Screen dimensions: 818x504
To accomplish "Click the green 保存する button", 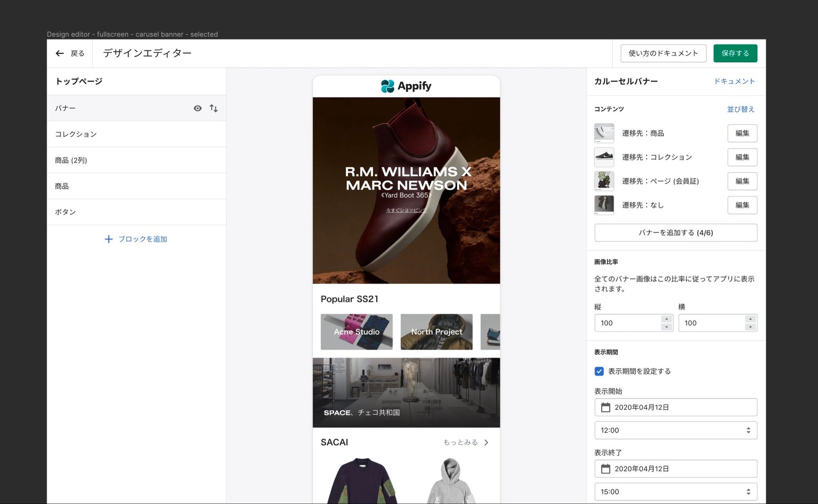I will 735,53.
